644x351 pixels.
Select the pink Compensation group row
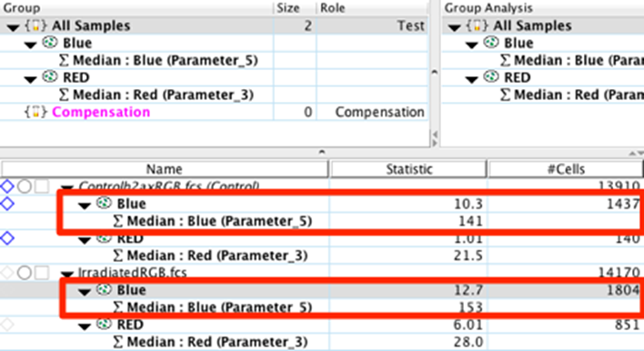point(214,112)
